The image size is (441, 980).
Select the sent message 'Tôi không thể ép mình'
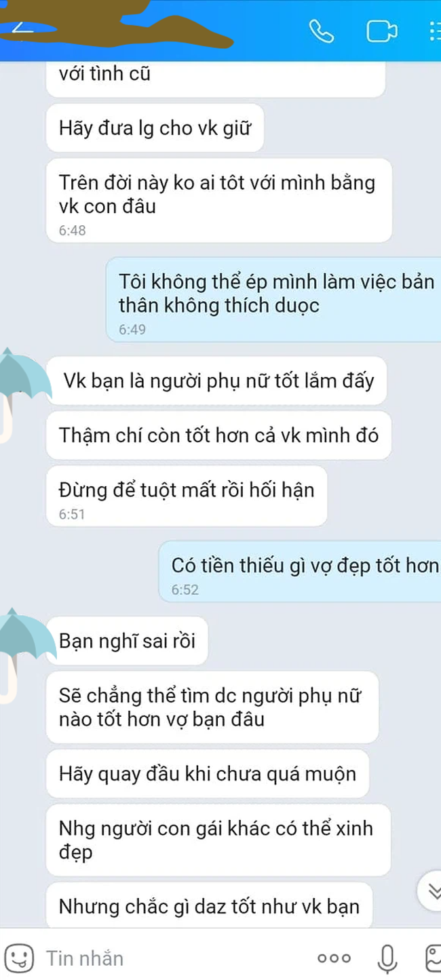[273, 299]
